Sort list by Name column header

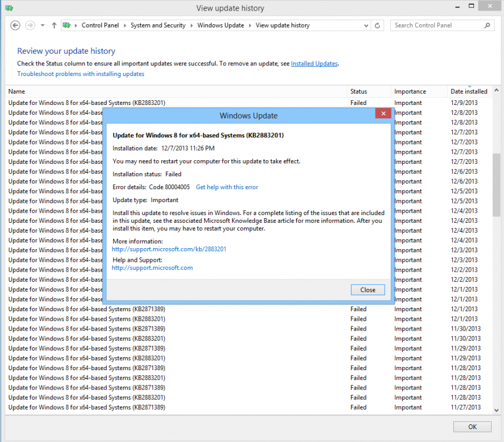[176, 91]
